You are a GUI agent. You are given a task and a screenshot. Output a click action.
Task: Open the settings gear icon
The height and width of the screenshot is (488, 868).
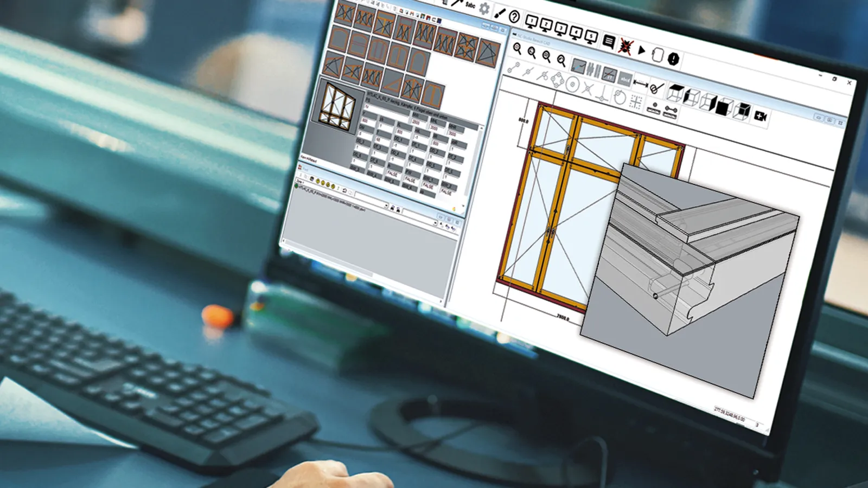click(484, 9)
